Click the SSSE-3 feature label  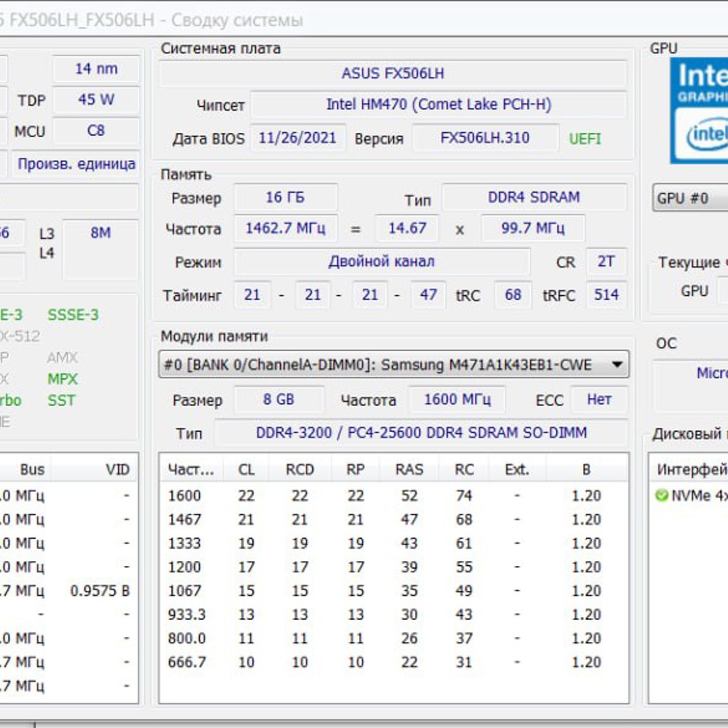pyautogui.click(x=73, y=315)
